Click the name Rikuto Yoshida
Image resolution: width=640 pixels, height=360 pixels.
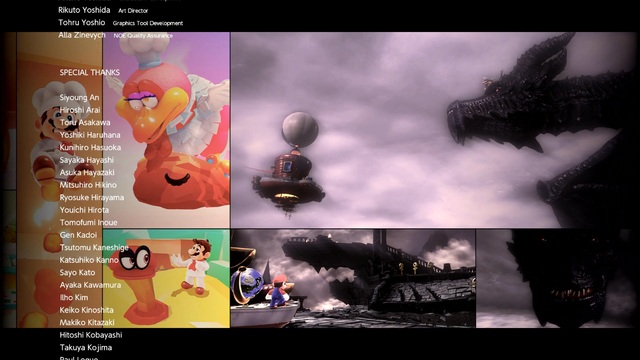pos(84,10)
